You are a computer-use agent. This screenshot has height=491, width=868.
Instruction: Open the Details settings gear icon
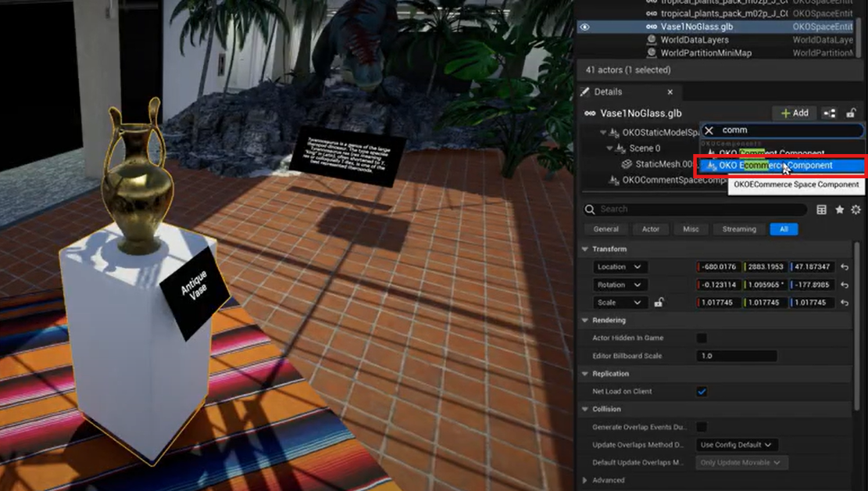855,210
